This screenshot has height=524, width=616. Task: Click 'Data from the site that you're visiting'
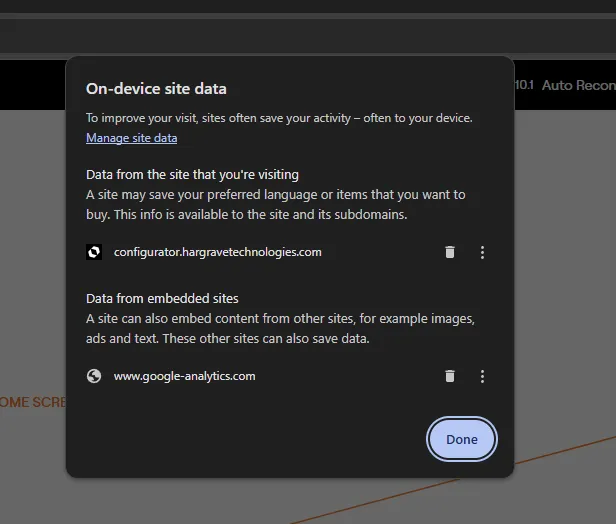(x=192, y=174)
